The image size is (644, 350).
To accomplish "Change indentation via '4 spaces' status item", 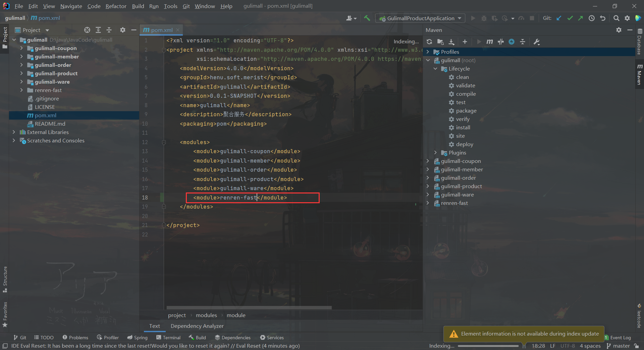I will click(590, 346).
